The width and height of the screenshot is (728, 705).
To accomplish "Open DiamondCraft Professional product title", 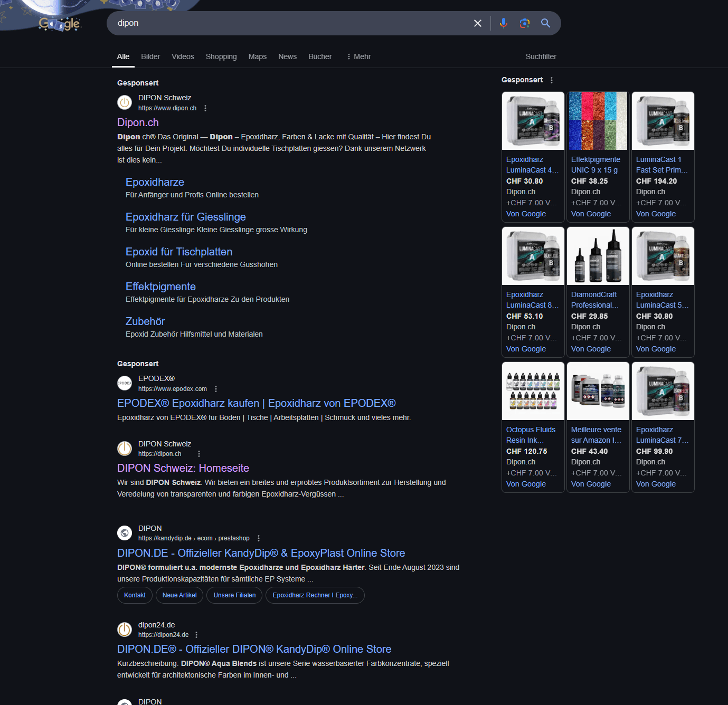I will (x=595, y=300).
